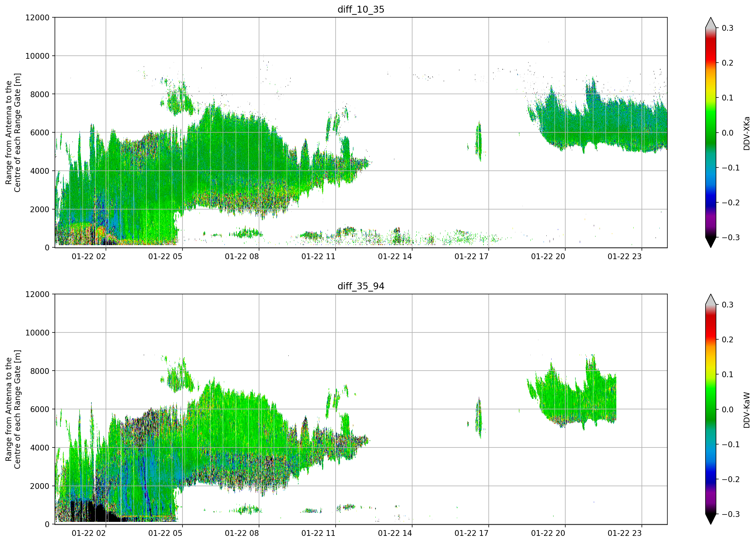Select the "DDV-KaW" colorbar label
The width and height of the screenshot is (756, 543).
tap(746, 410)
